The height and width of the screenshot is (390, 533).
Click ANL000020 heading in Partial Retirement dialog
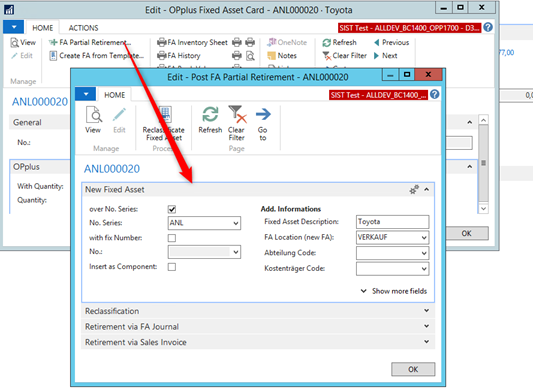112,169
